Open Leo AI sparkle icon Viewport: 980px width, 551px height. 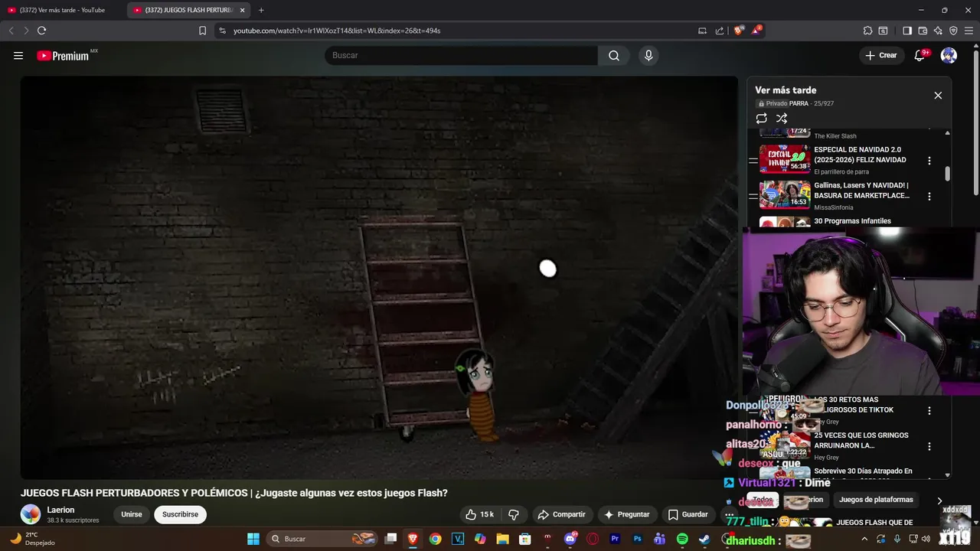(938, 31)
